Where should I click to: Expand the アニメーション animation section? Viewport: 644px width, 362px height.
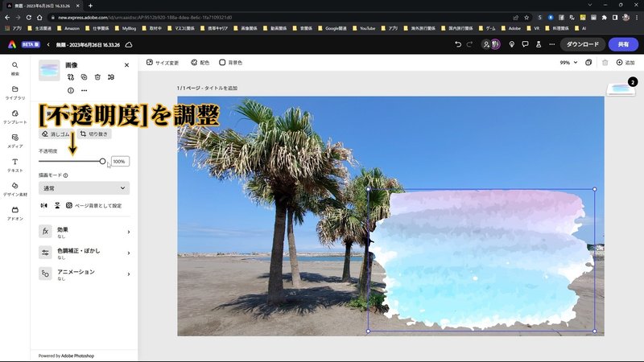click(85, 274)
